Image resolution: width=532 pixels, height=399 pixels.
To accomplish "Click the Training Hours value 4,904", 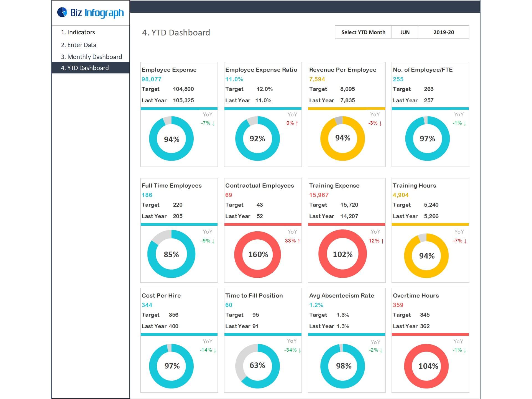I will pos(401,195).
